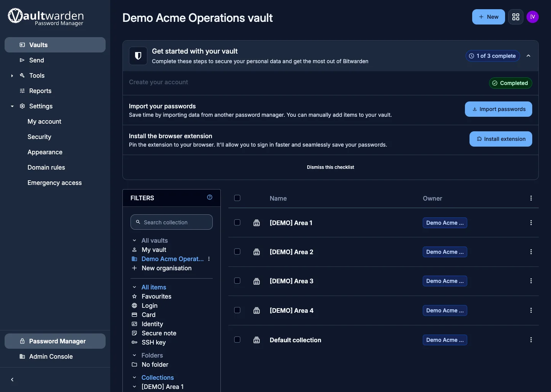The image size is (551, 392).
Task: Click the Vaultwarden logo
Action: pos(46,17)
